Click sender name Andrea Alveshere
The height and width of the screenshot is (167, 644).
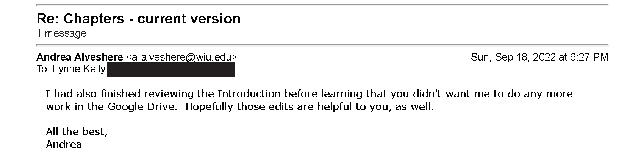(x=80, y=57)
